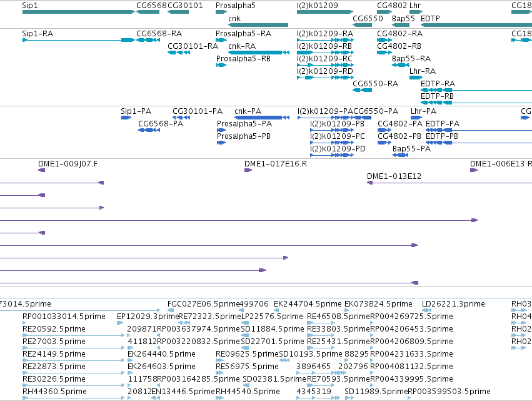Click the CG6568 gene label
This screenshot has height=401, width=532.
(152, 6)
